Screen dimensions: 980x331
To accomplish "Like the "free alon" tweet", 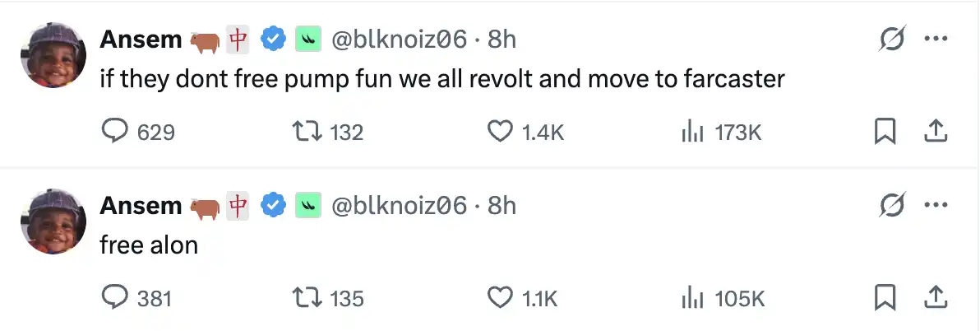I will point(500,297).
